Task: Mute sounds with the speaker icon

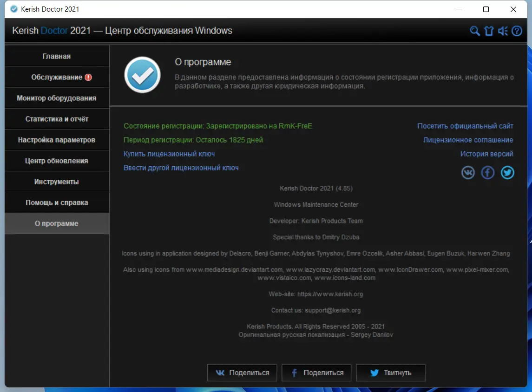Action: [503, 31]
